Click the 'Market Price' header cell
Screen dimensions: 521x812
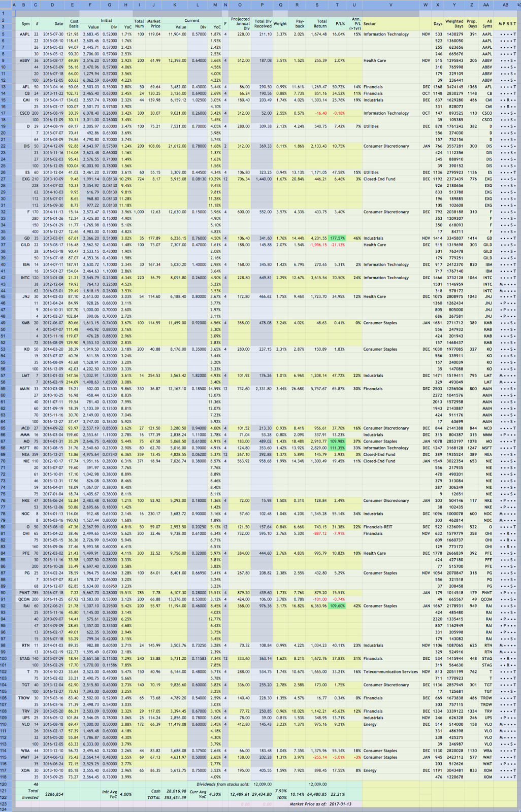click(154, 24)
